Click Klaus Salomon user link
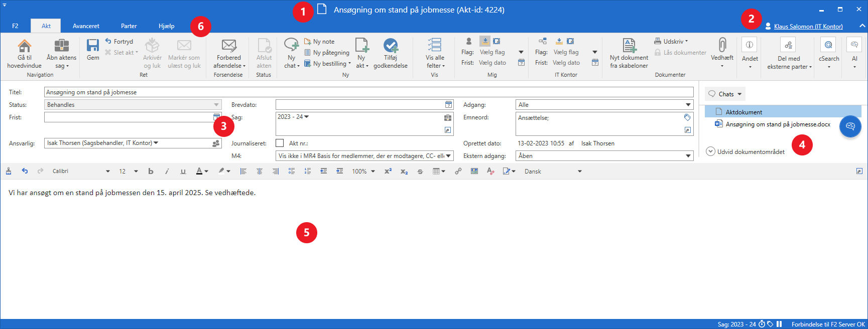Viewport: 868px width, 329px height. (x=808, y=27)
